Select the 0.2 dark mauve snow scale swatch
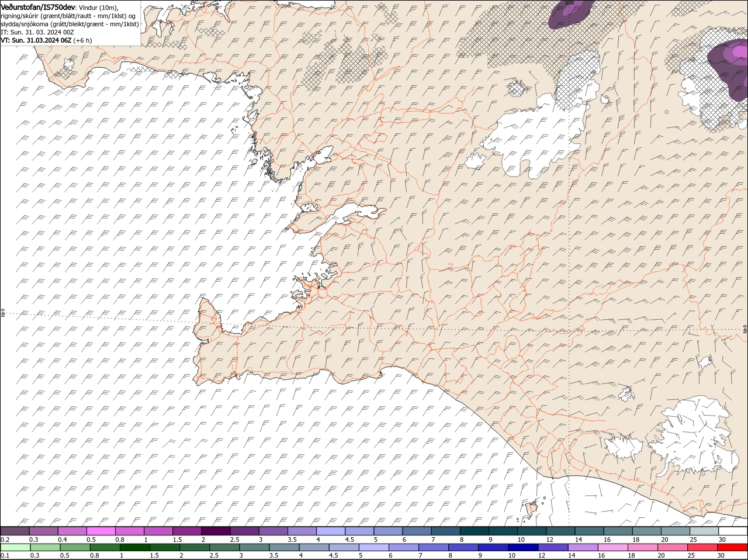748x560 pixels. 15,531
